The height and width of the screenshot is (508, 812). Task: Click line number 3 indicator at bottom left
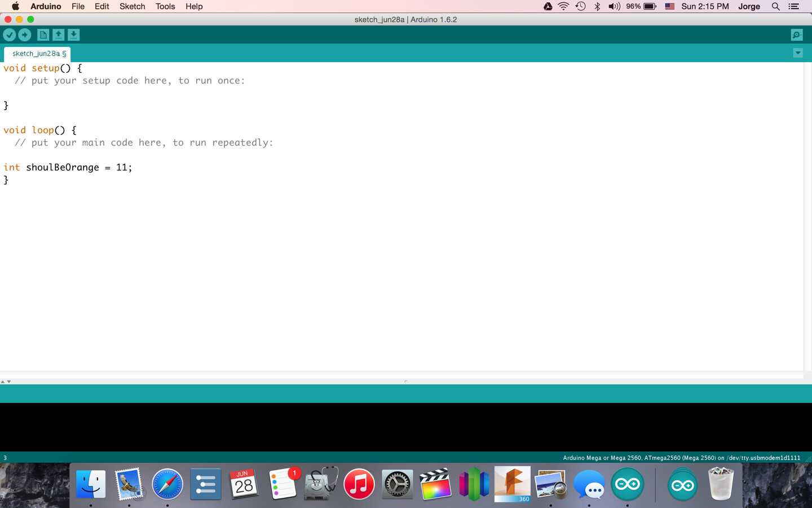pyautogui.click(x=5, y=458)
